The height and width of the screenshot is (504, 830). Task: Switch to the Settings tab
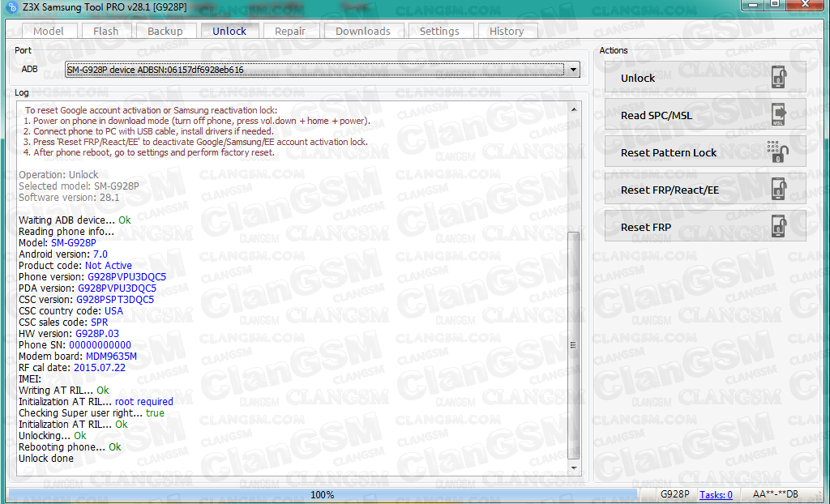click(x=439, y=32)
